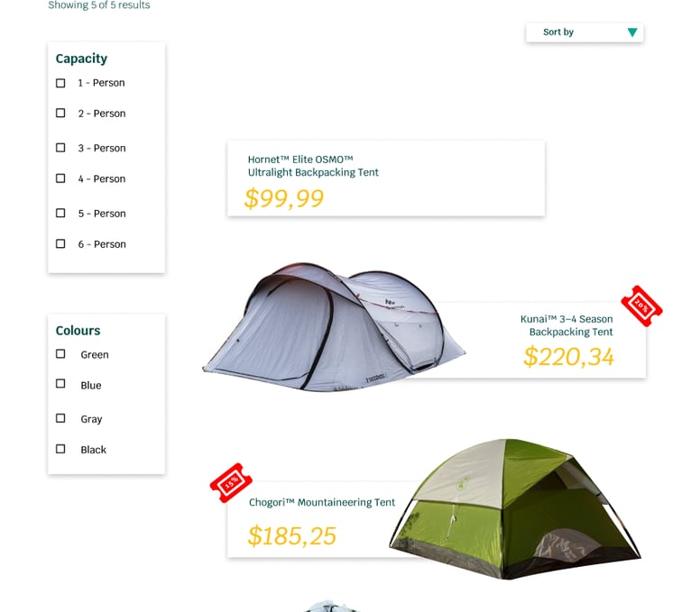Image resolution: width=700 pixels, height=612 pixels.
Task: Click the $99,99 price of Hornet tent
Action: click(x=284, y=198)
